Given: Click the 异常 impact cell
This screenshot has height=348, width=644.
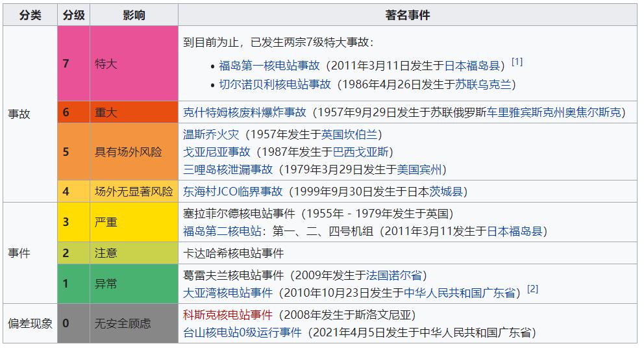Looking at the screenshot, I should pos(134,284).
